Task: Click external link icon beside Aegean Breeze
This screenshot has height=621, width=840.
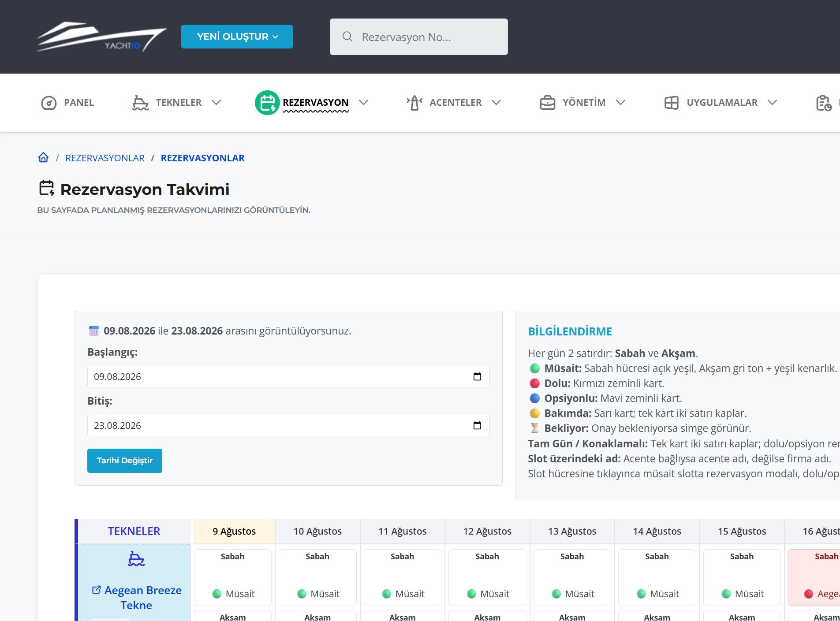Action: (x=96, y=590)
